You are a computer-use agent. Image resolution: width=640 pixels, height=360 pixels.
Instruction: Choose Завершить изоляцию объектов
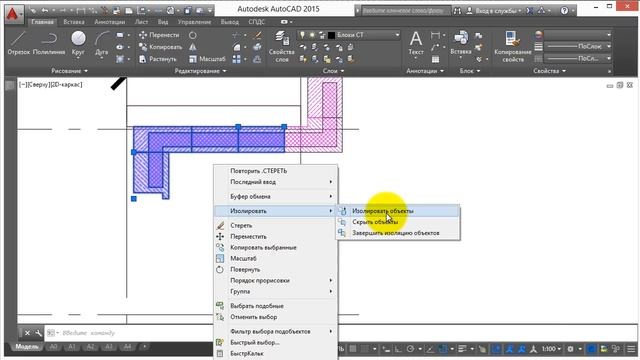pyautogui.click(x=398, y=233)
